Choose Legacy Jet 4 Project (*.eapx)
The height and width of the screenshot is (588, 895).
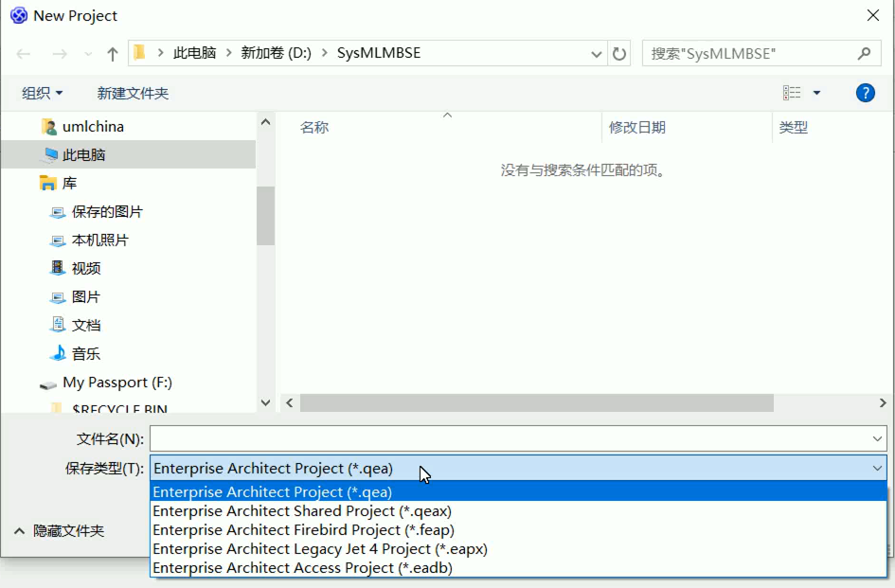(518, 548)
